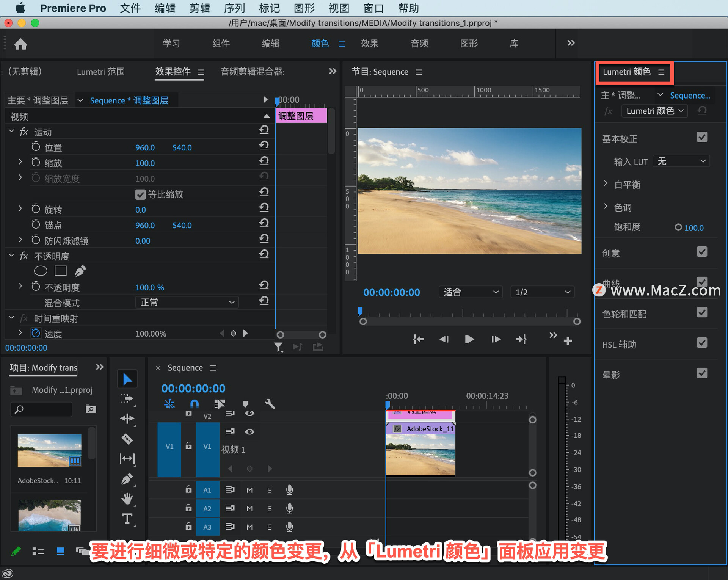Image resolution: width=728 pixels, height=580 pixels.
Task: Open the 混合模式 dropdown
Action: click(187, 303)
